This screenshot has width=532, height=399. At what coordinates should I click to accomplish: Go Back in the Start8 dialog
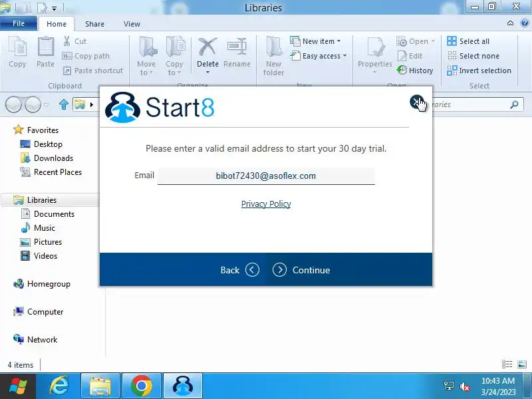(240, 270)
